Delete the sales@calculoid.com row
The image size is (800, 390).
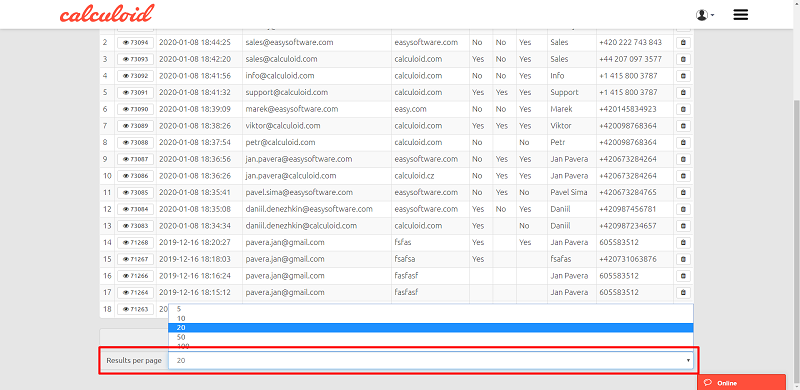point(683,60)
